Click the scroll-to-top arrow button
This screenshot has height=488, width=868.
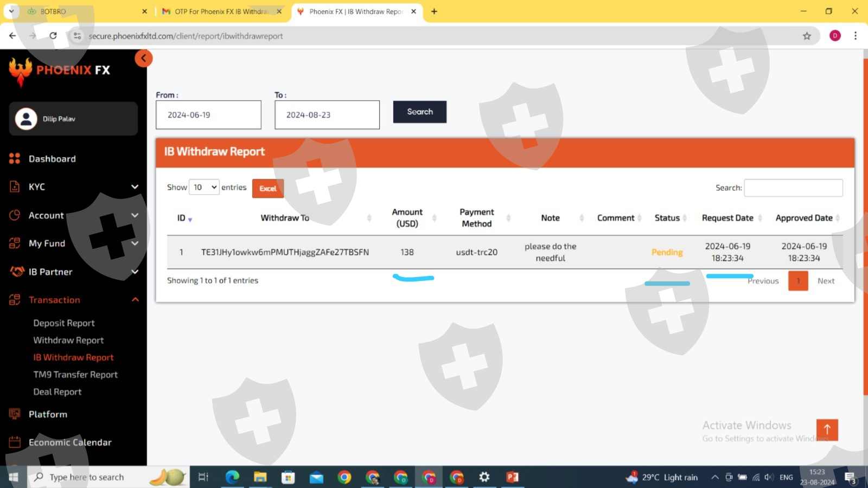827,430
